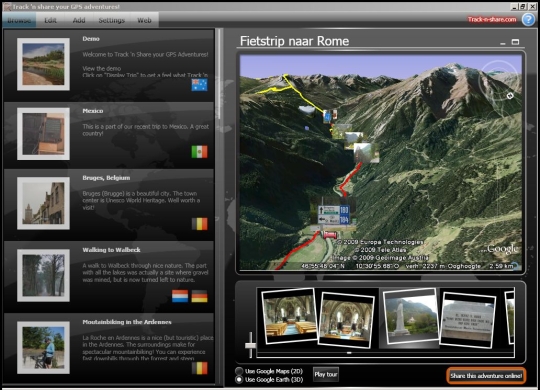Screen dimensions: 540x390
Task: Click the German flag on Walbeck trip
Action: [199, 296]
